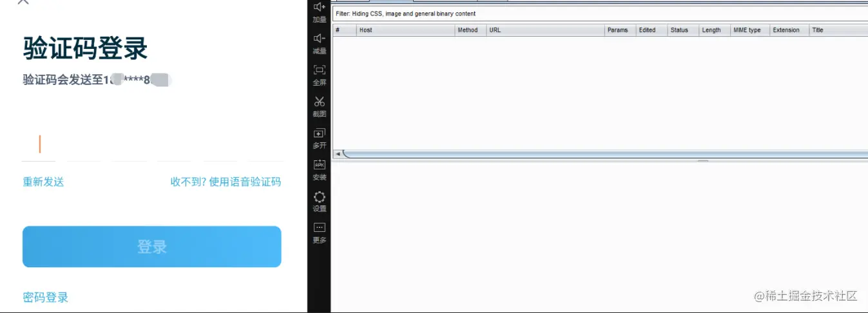Sort by the MIME type column header
This screenshot has width=868, height=313.
point(750,30)
